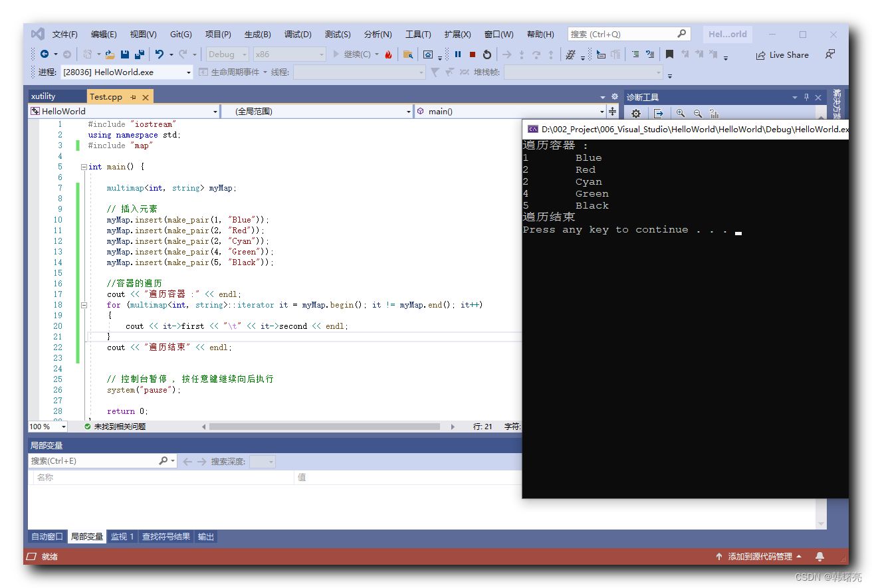Switch to the 输出 tab
The image size is (872, 588).
pos(206,537)
